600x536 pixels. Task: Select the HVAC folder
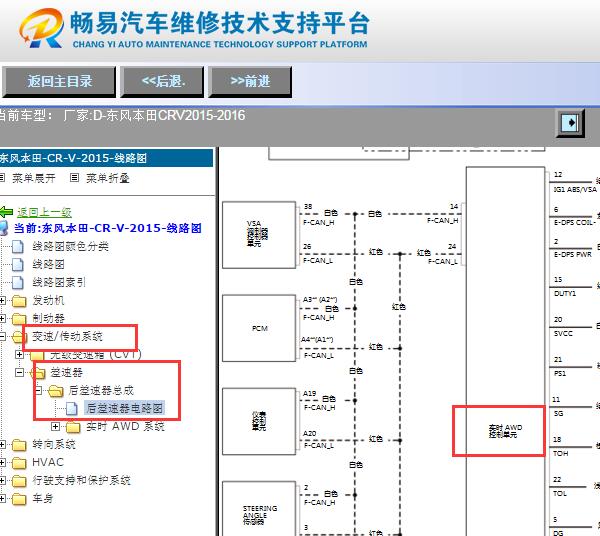click(48, 462)
